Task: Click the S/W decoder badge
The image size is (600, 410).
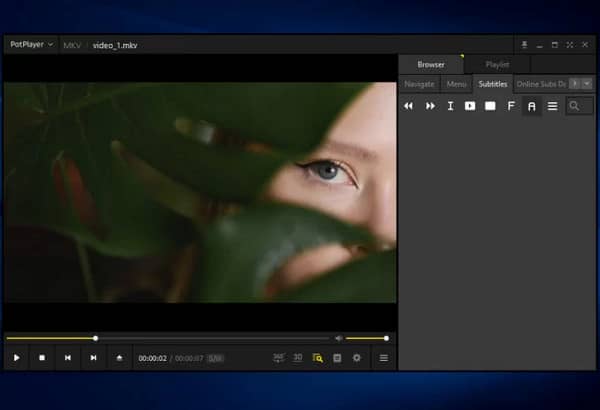Action: pyautogui.click(x=215, y=358)
